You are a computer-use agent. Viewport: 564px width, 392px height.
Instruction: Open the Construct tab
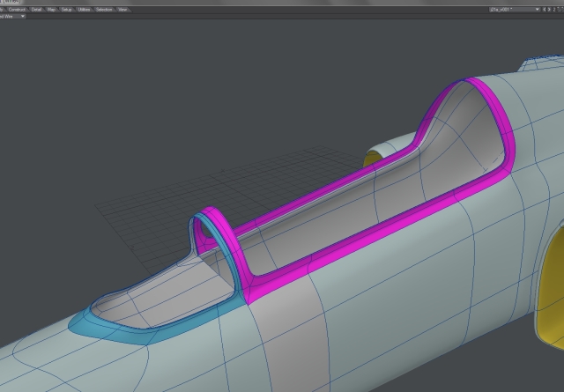(x=17, y=10)
